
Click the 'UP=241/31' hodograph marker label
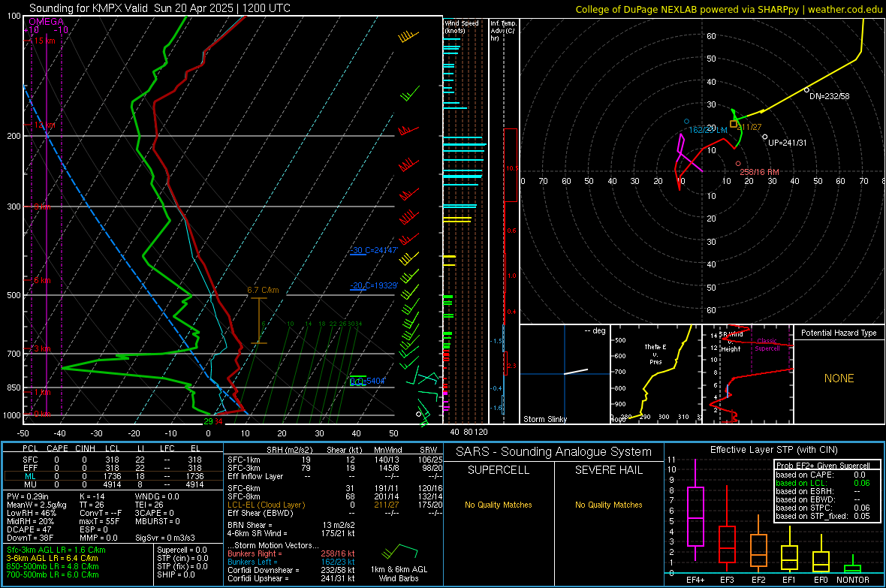(787, 143)
